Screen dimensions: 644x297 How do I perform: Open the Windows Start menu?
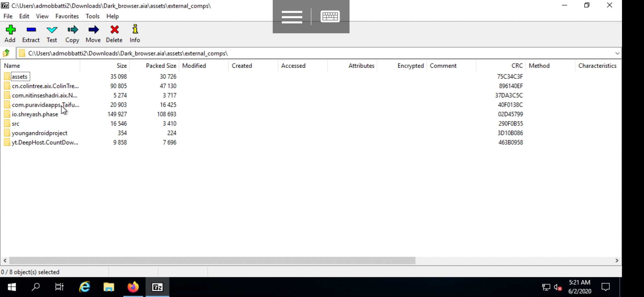(12, 287)
